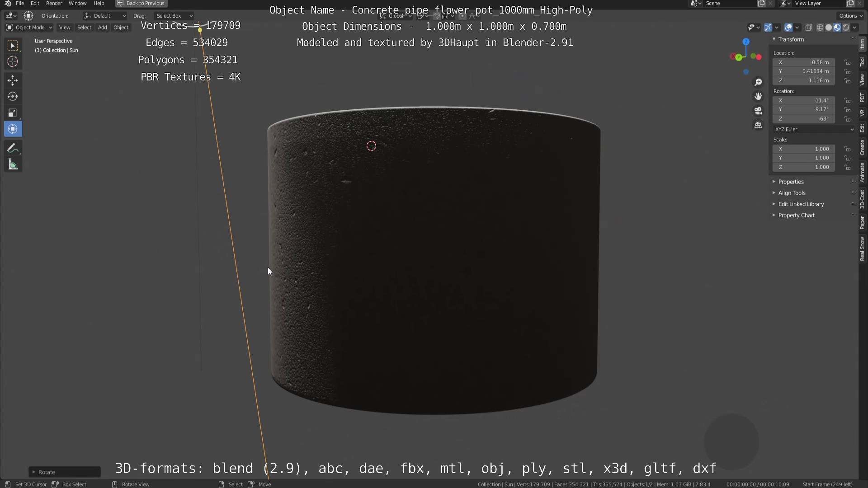Viewport: 868px width, 488px height.
Task: Click the green Y axis gizmo ball
Action: point(739,57)
